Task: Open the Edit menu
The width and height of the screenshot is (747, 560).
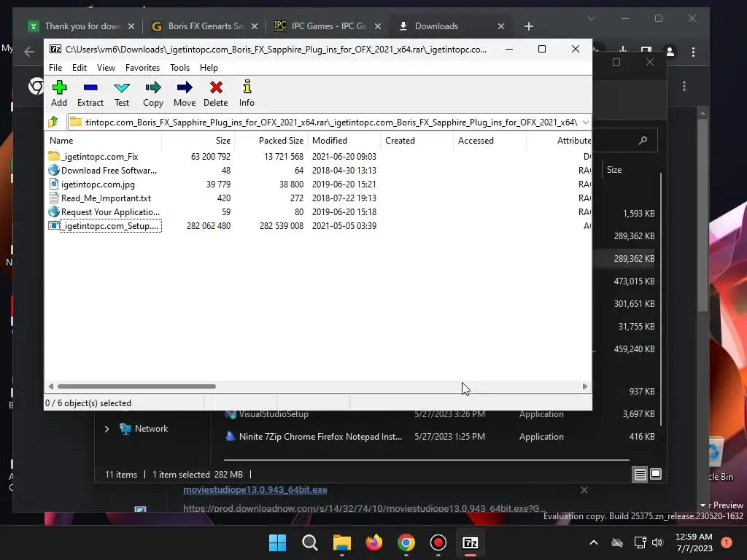Action: [79, 68]
